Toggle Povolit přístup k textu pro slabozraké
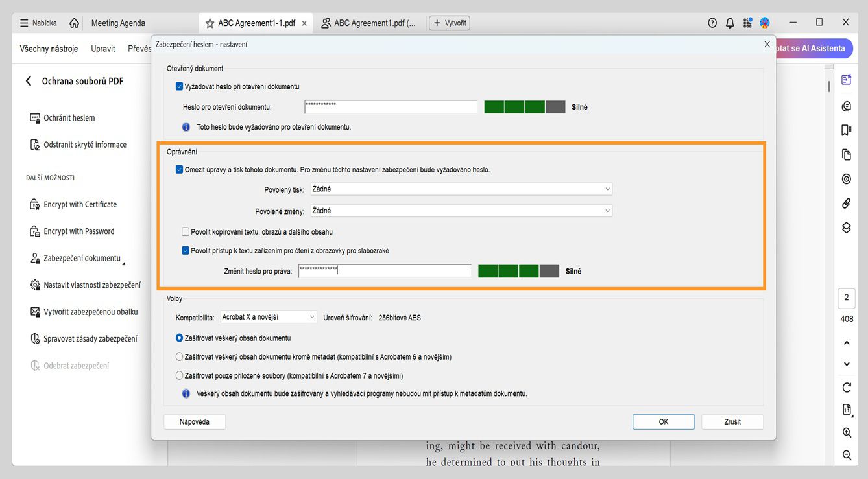Image resolution: width=868 pixels, height=479 pixels. pos(186,250)
